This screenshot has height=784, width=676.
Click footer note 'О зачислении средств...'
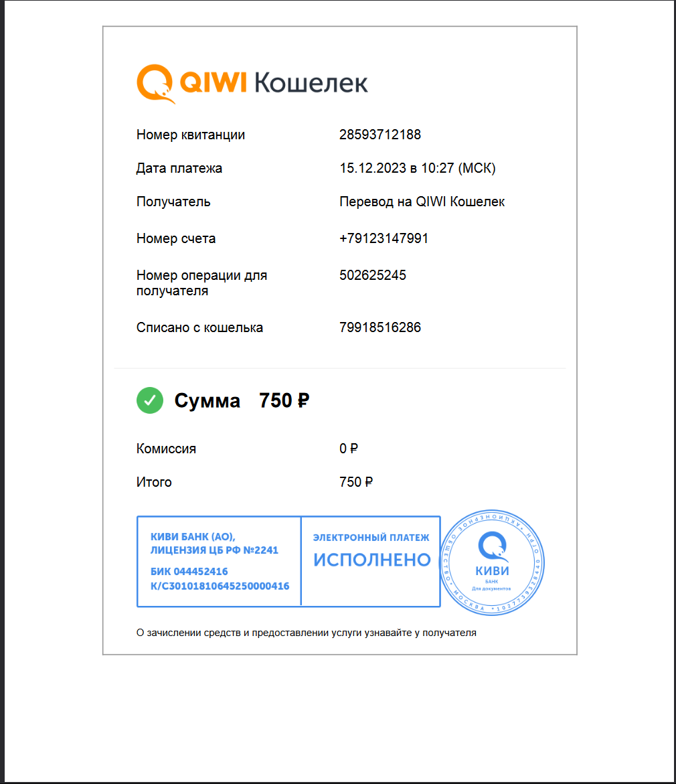tap(306, 633)
